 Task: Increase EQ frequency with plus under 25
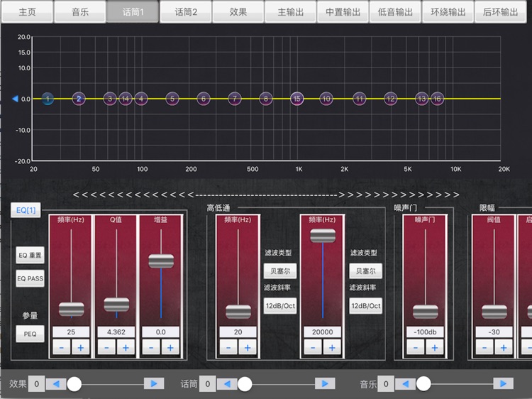tap(81, 347)
